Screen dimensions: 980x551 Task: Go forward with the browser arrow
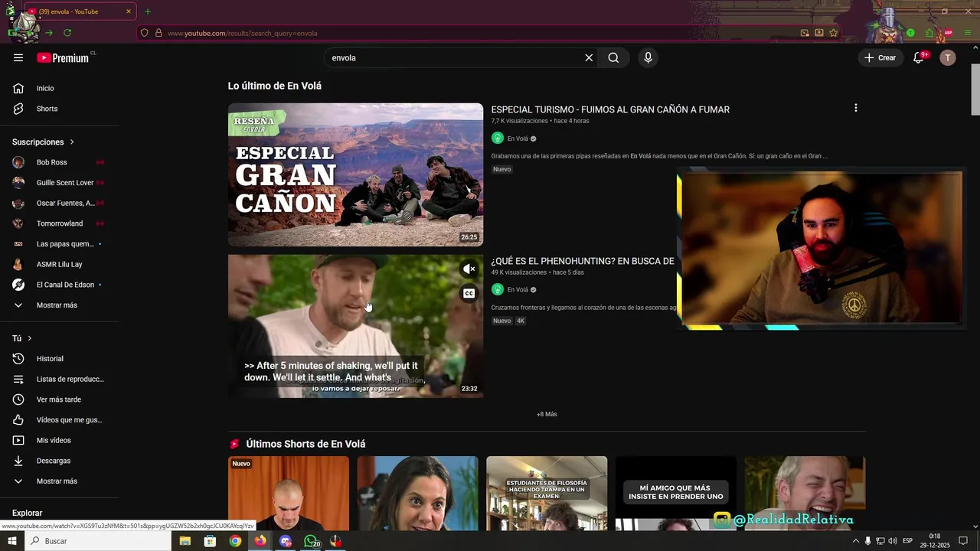pyautogui.click(x=49, y=33)
